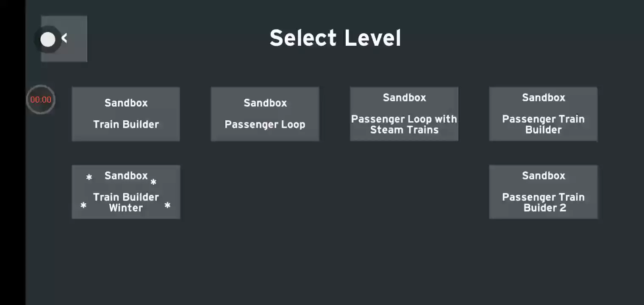Open the Sandbox Train Builder level
This screenshot has width=644, height=305.
[126, 114]
